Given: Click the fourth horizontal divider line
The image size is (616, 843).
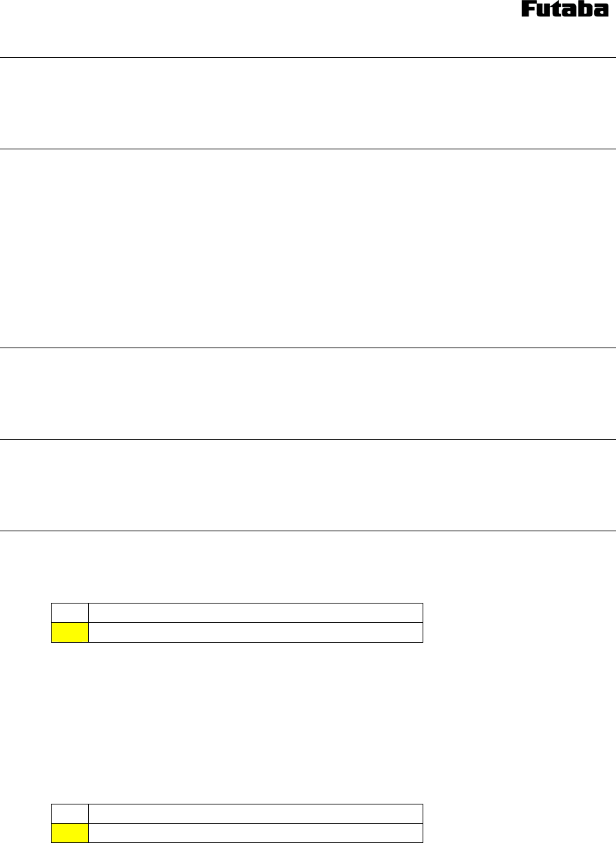Looking at the screenshot, I should click(x=308, y=440).
